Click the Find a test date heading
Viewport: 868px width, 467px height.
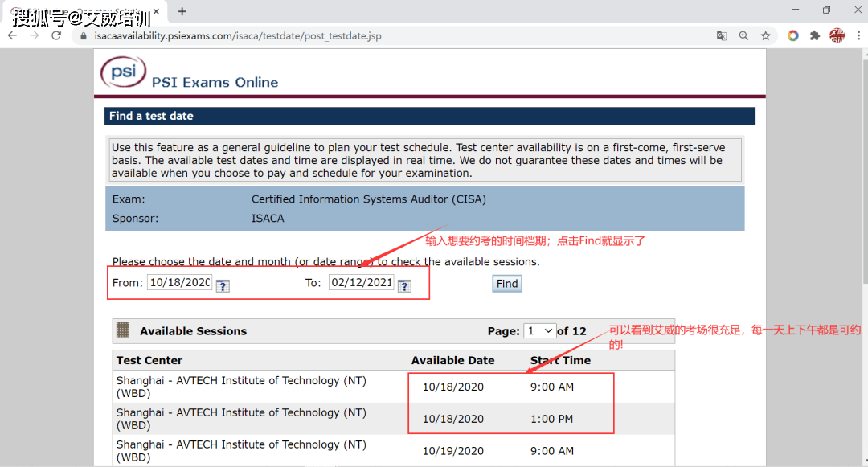(151, 116)
